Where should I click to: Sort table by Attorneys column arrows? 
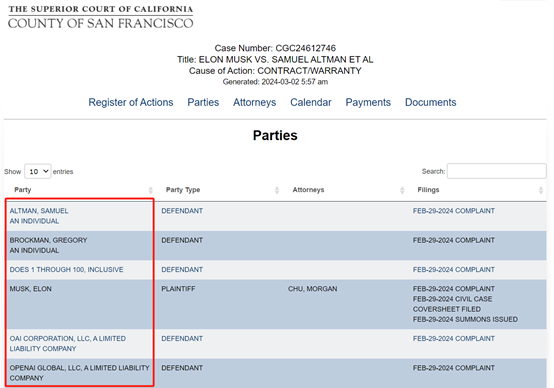[402, 190]
